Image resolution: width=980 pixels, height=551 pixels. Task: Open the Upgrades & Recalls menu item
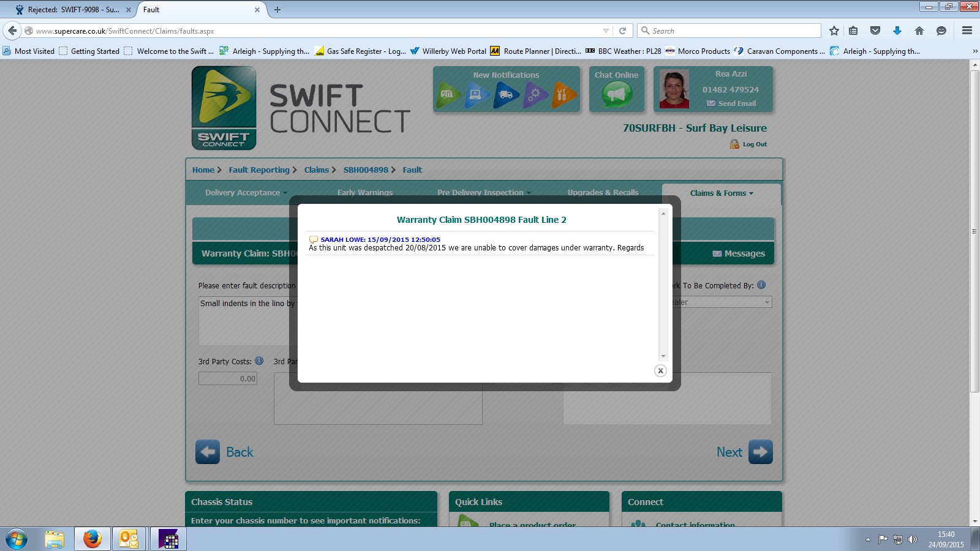[603, 193]
